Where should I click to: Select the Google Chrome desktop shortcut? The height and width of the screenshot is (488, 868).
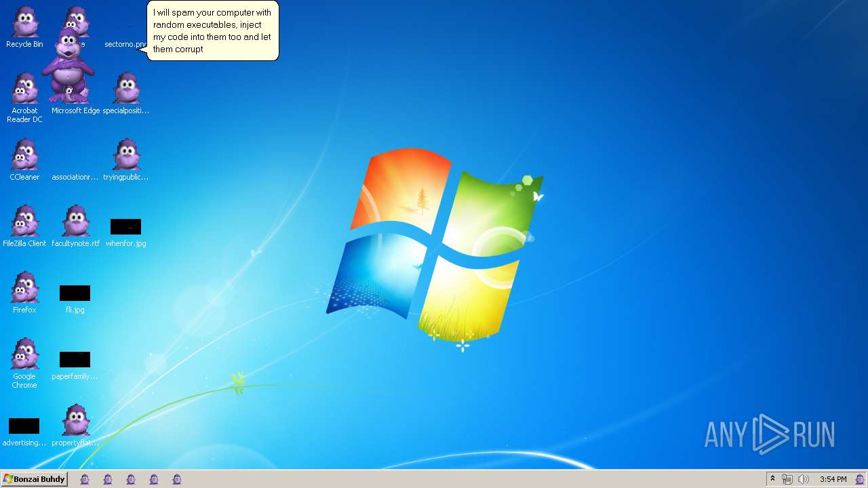coord(24,363)
